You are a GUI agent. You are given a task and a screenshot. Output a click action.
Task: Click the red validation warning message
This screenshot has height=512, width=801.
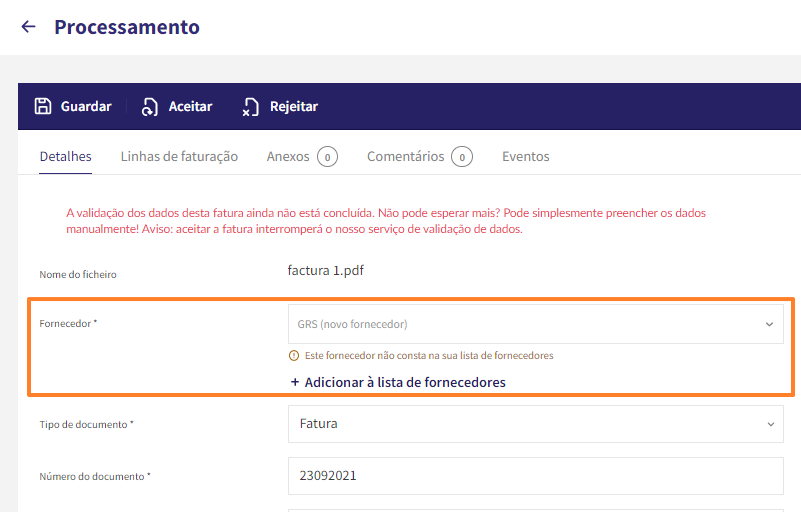click(x=386, y=221)
